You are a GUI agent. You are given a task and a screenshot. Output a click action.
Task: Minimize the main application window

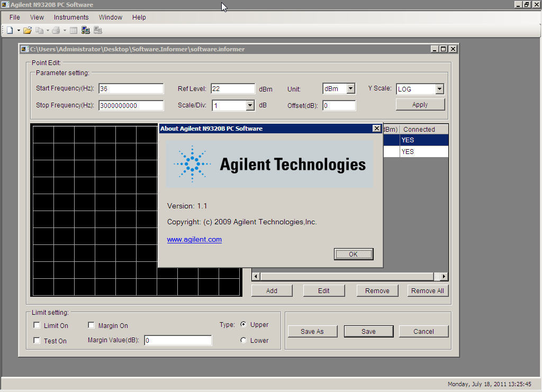pyautogui.click(x=518, y=4)
